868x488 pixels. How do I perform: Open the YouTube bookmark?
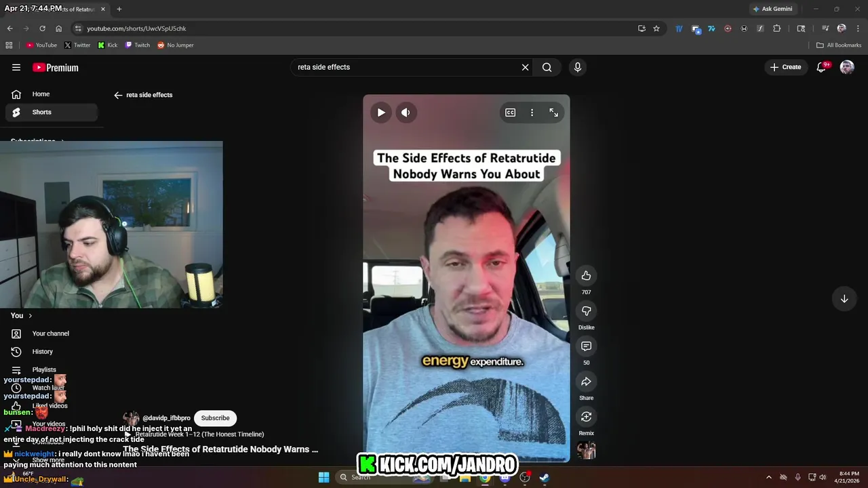[41, 45]
